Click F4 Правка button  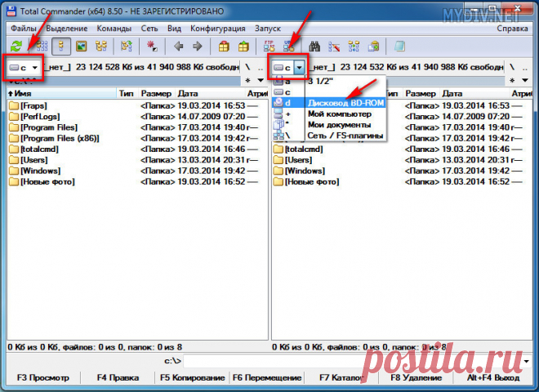coord(118,377)
